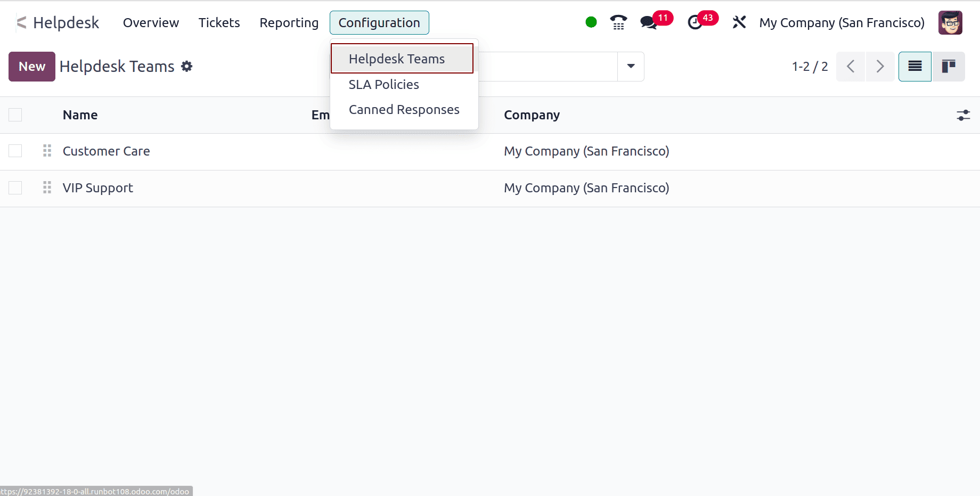Open the Configuration menu

click(379, 22)
